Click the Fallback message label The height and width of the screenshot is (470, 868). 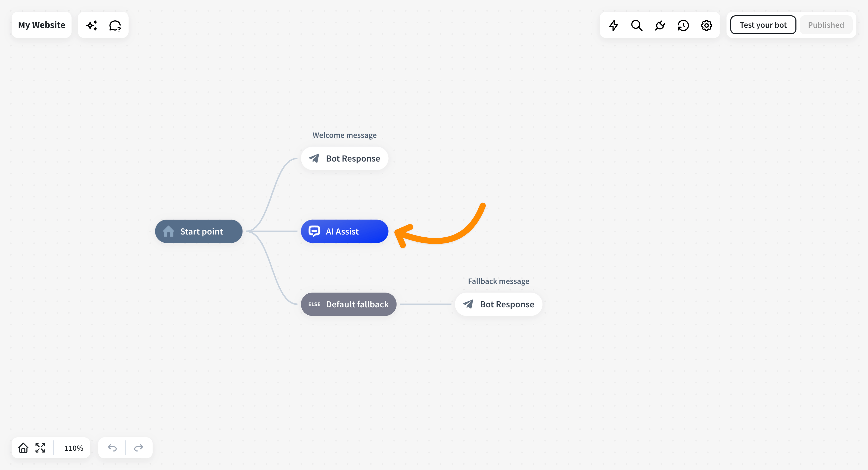point(499,281)
